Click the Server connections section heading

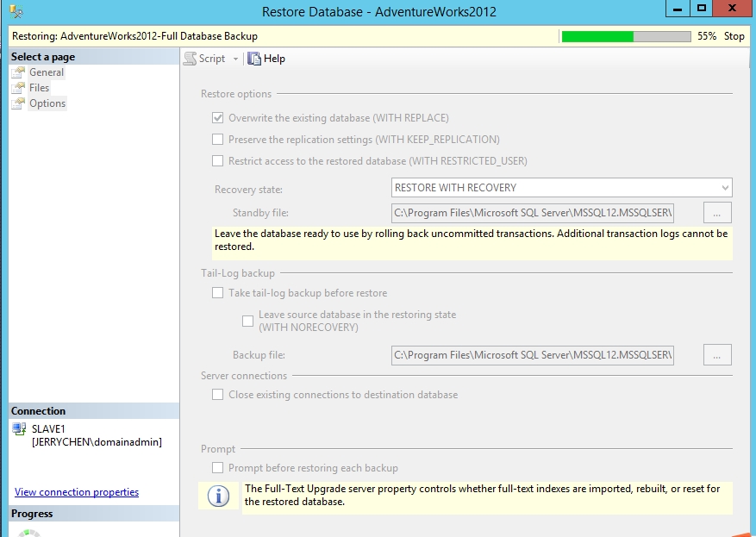click(x=244, y=376)
